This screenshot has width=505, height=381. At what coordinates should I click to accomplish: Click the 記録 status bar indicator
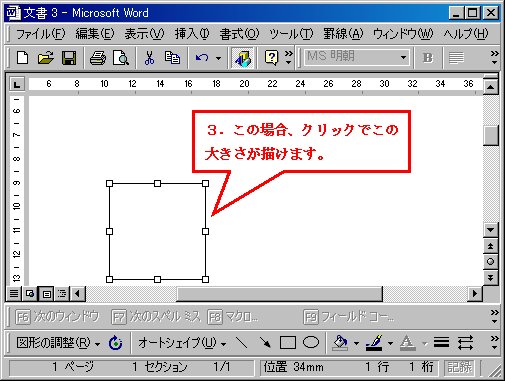pos(460,367)
